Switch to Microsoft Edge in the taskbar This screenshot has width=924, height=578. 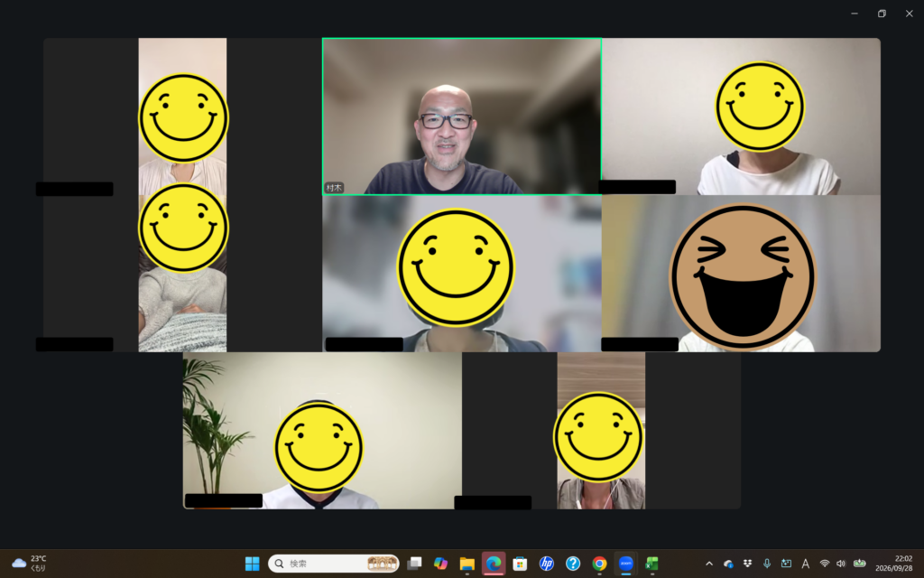(x=494, y=564)
